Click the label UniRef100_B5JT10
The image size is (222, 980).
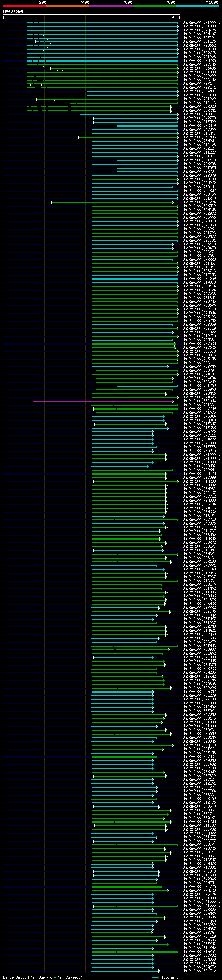pyautogui.click(x=199, y=971)
